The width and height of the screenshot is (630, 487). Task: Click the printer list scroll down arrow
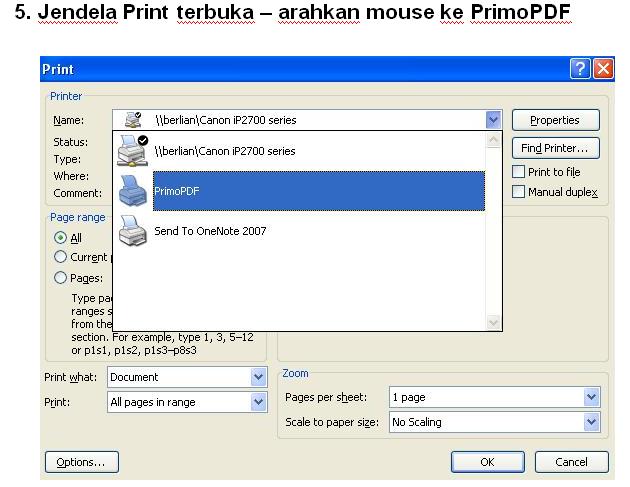[493, 322]
